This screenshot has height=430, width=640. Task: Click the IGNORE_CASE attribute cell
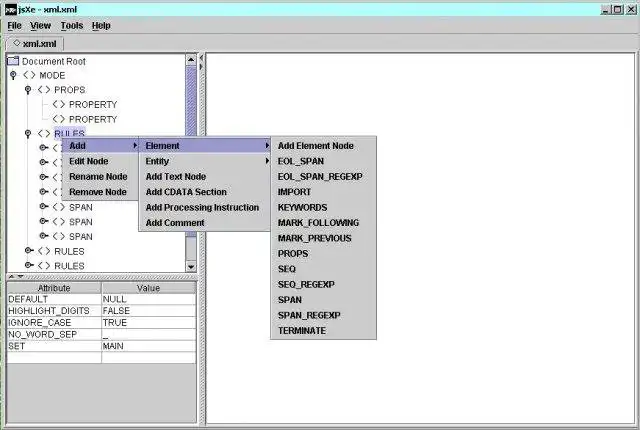[x=54, y=323]
